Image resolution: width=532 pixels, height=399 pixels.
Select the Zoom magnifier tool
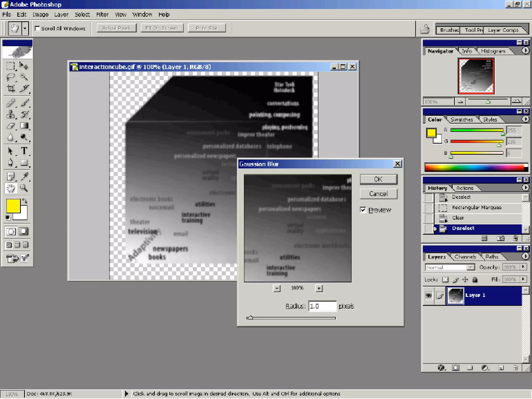point(24,188)
